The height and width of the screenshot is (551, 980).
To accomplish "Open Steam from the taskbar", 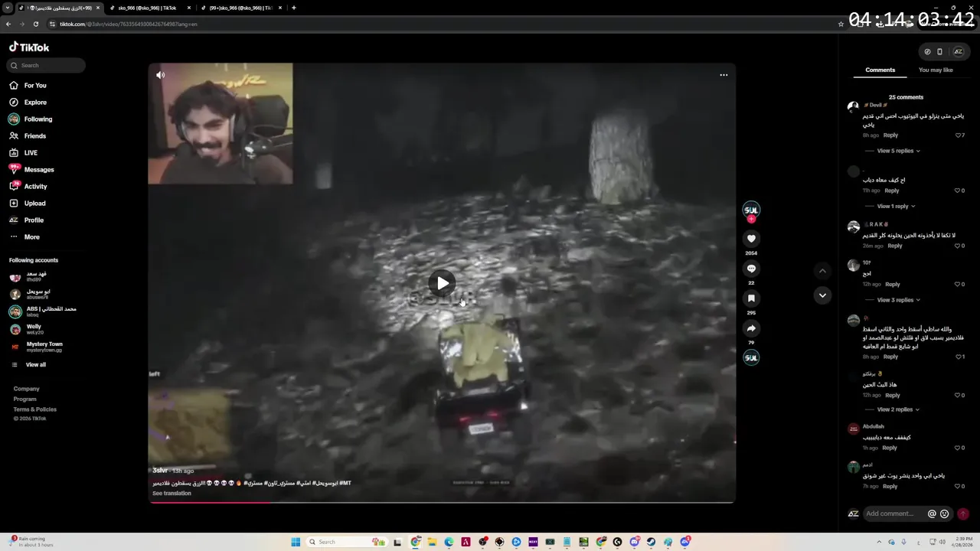I will click(651, 542).
